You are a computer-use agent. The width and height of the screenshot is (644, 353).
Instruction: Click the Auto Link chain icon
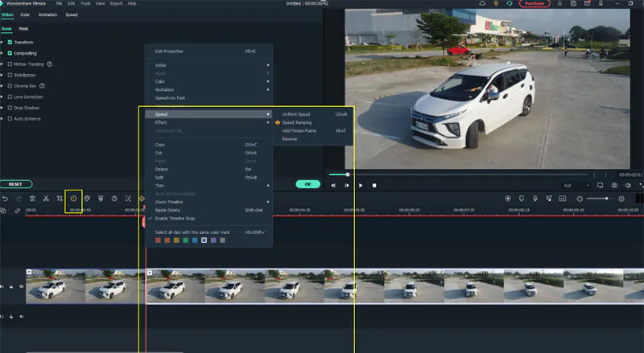(17, 211)
